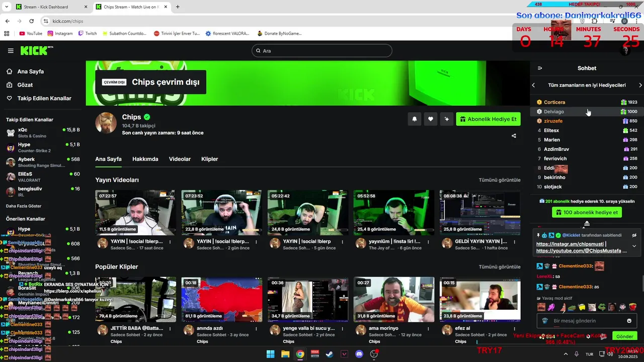The image size is (644, 362).
Task: Select the Ana Sayfa profile tab
Action: (109, 159)
